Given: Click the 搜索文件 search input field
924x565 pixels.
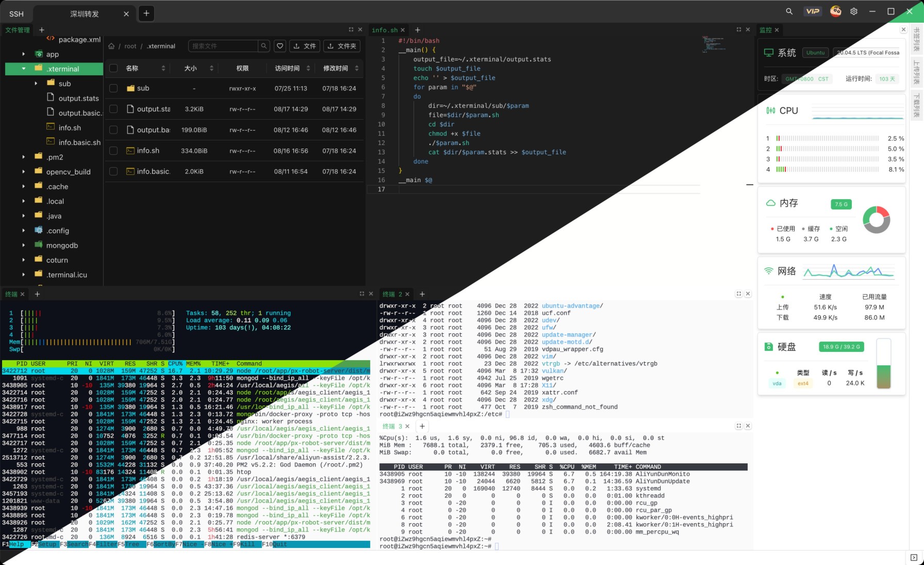Looking at the screenshot, I should point(223,46).
